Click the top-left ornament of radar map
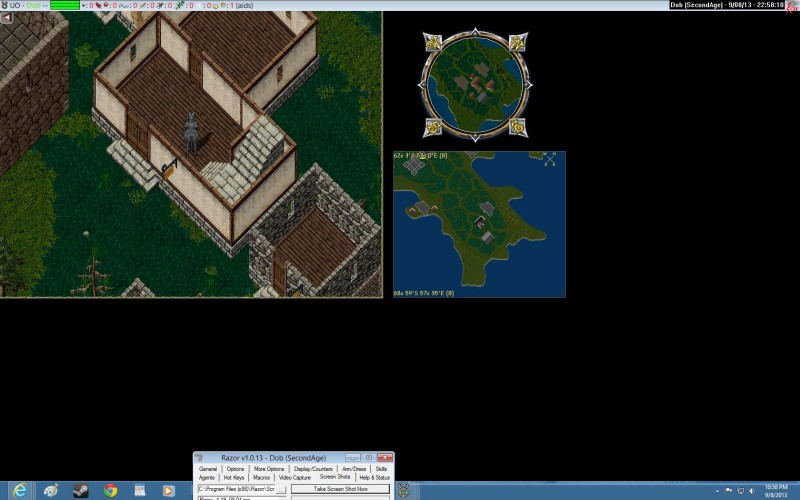 (433, 42)
